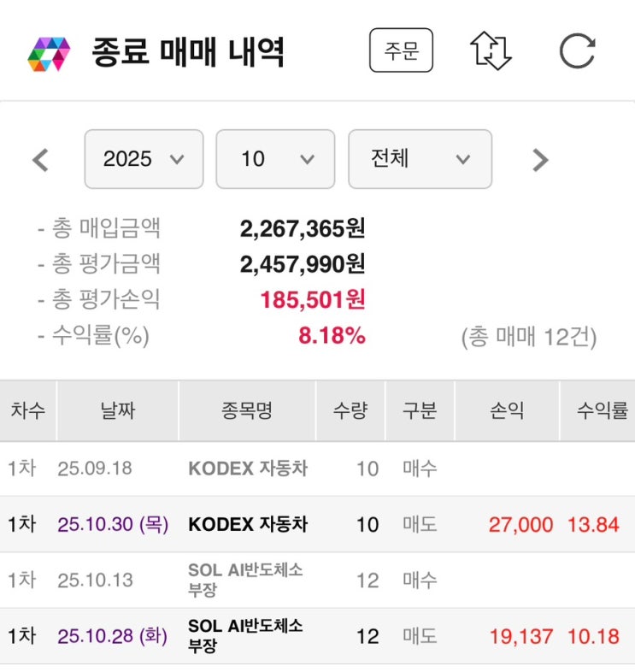The width and height of the screenshot is (635, 672).
Task: Click the 25.10.30 (목) date link
Action: (x=113, y=524)
